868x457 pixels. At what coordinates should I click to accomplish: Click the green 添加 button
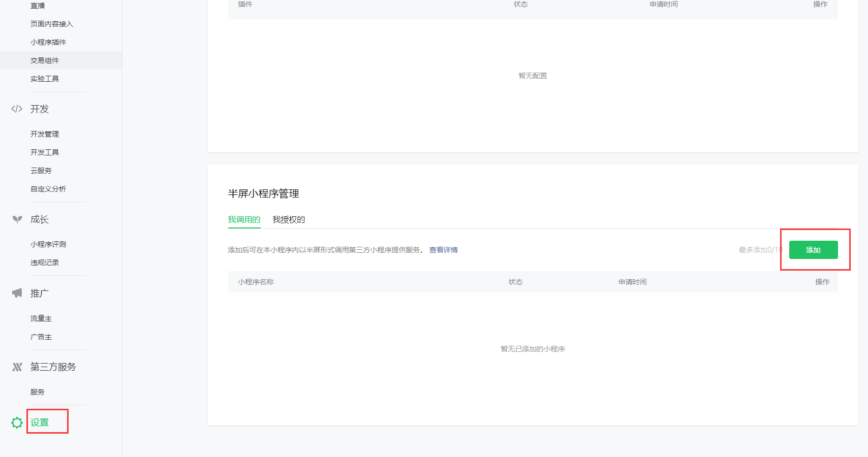tap(813, 250)
